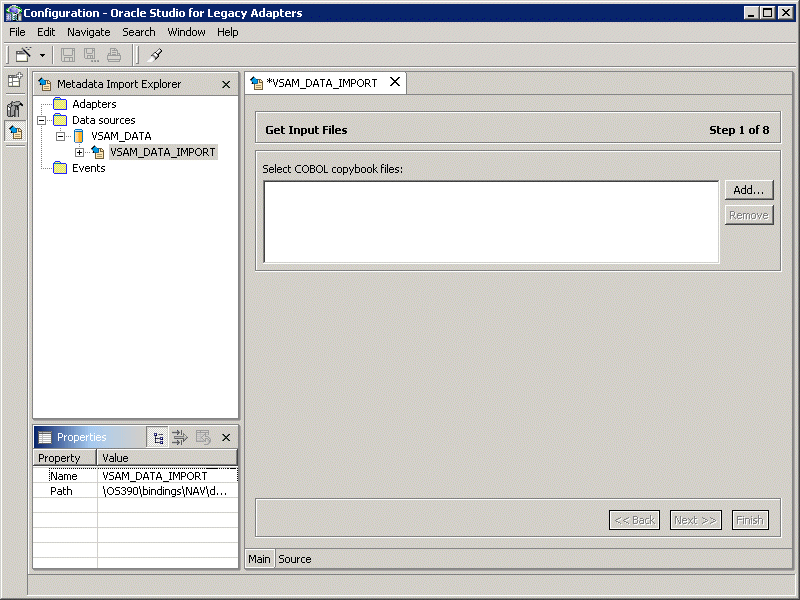Click the \OS390\bindings\NAV path value cell
This screenshot has width=800, height=600.
(x=167, y=491)
